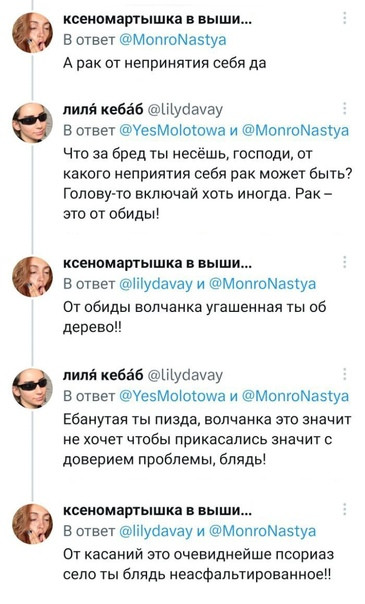Viewport: 365px width, 604px height.
Task: Open @MonroNastya mention in 'А рак от непринятия' tweet
Action: tap(173, 40)
